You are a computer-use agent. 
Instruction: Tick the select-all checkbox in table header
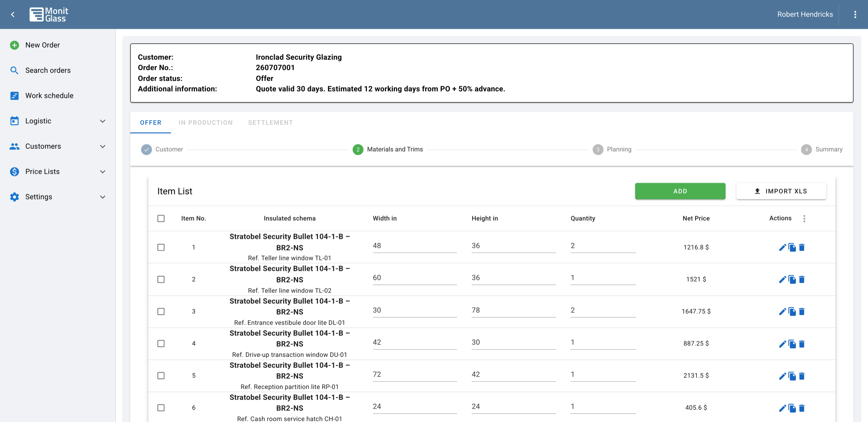161,219
